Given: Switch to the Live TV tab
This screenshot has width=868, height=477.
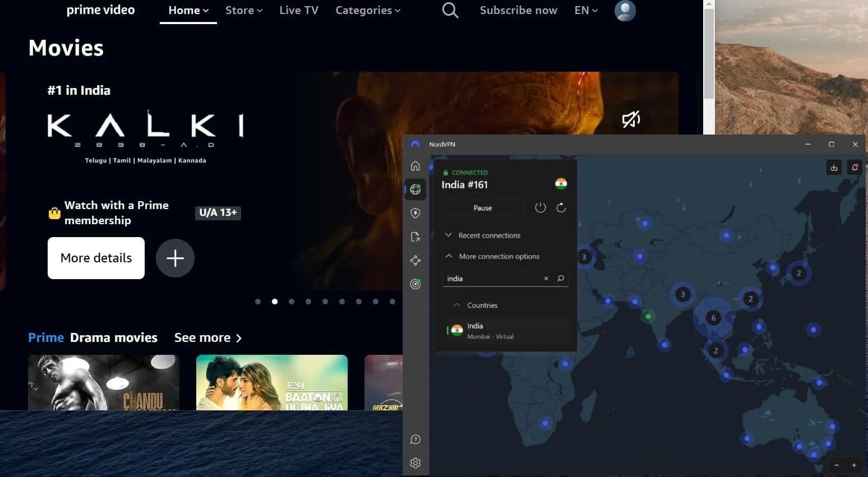Looking at the screenshot, I should click(x=298, y=10).
